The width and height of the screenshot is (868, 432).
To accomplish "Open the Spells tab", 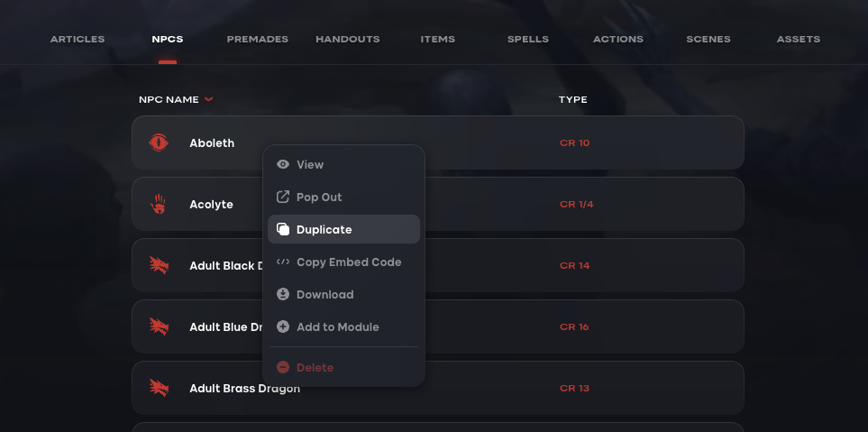I will 528,40.
